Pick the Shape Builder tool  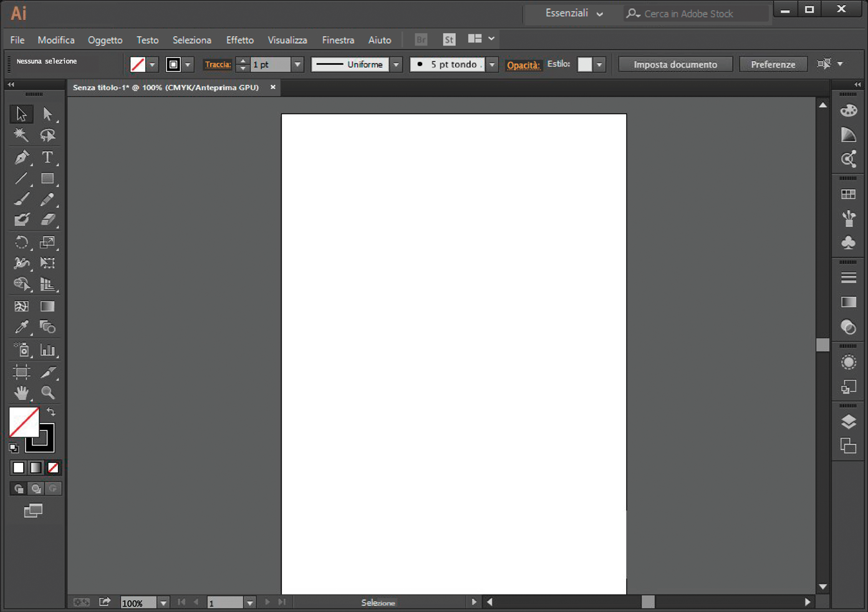point(21,284)
